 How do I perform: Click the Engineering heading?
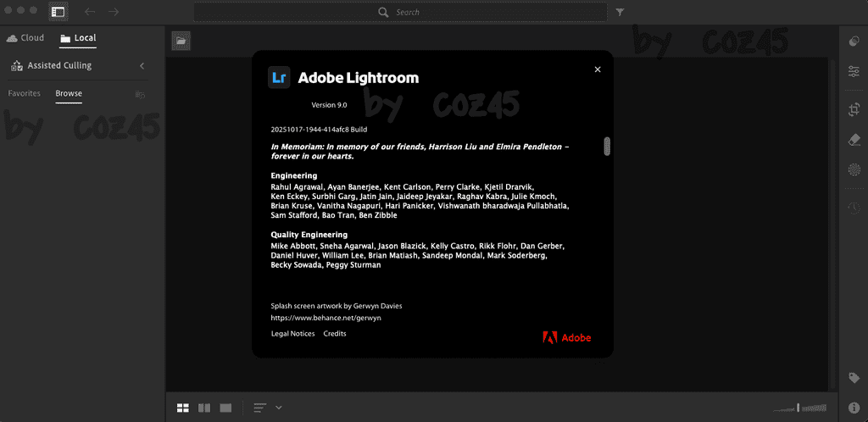(294, 176)
